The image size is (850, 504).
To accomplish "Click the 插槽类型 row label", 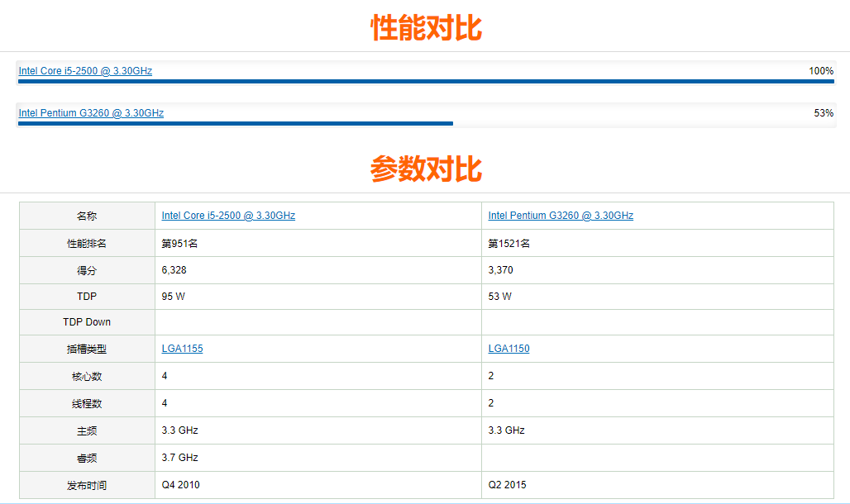I will [87, 349].
